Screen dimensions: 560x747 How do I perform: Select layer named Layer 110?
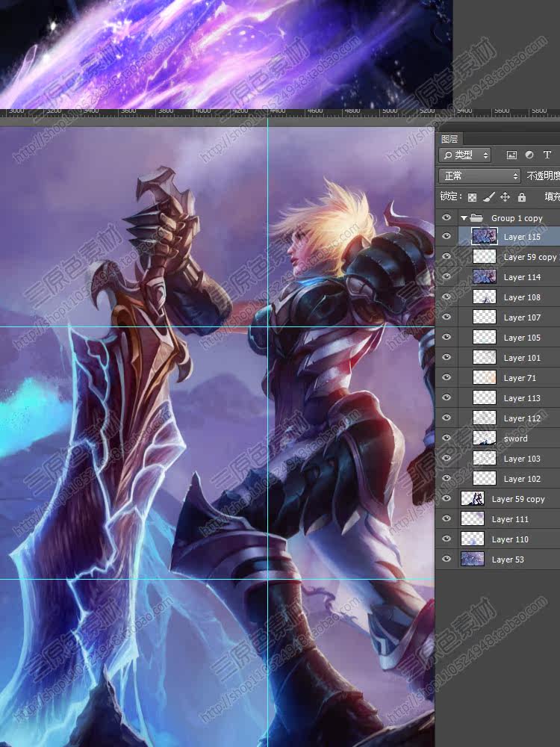(x=510, y=539)
